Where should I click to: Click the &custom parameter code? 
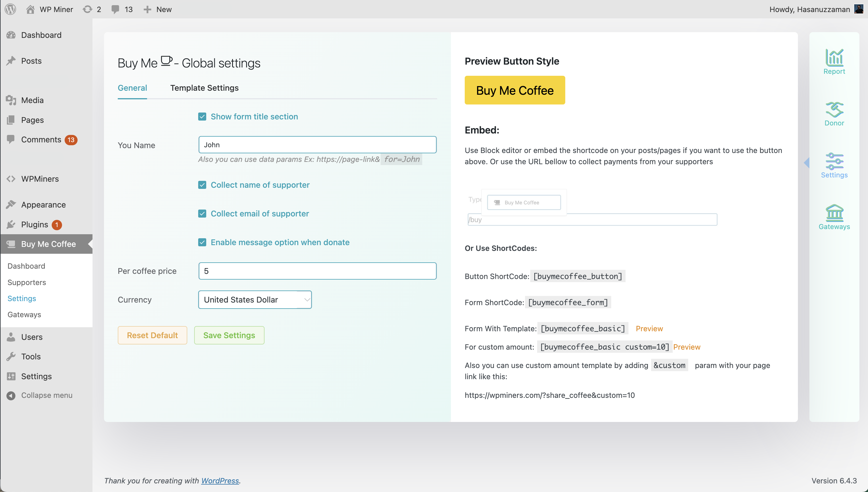click(670, 365)
